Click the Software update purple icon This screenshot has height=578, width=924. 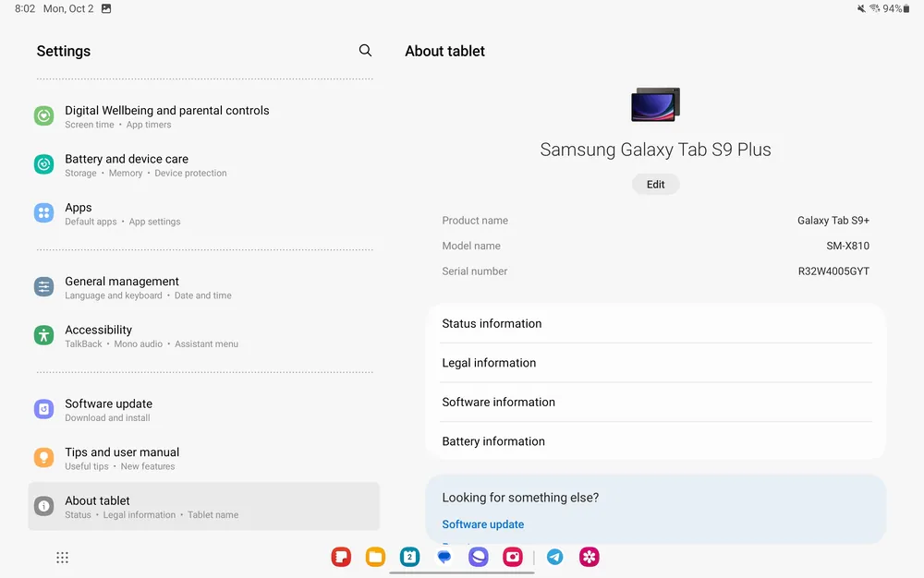(44, 409)
